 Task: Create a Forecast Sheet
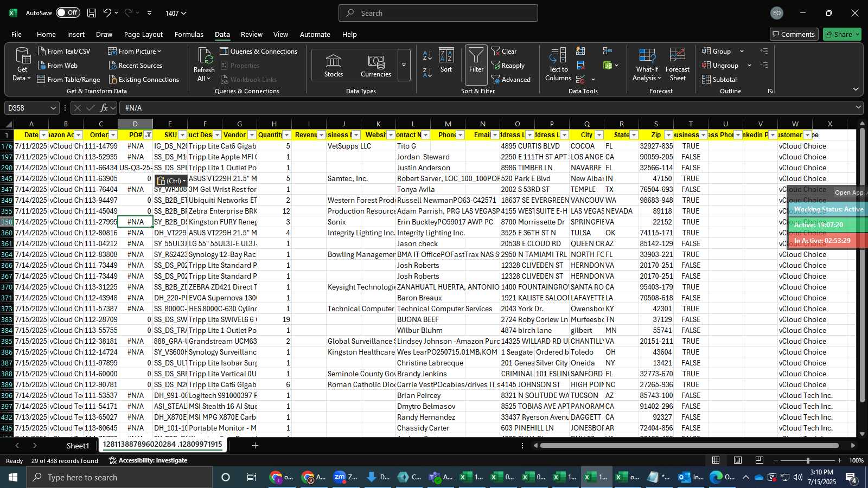(677, 65)
